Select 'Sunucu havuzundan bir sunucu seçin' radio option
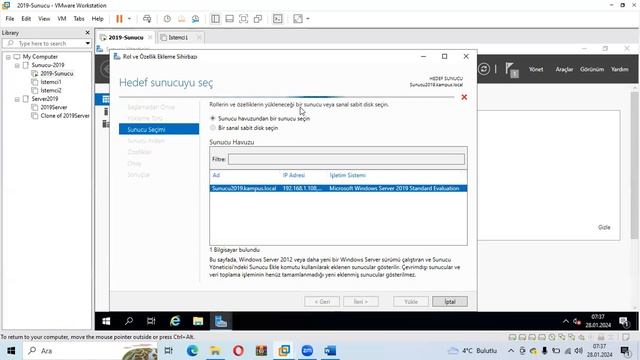The image size is (640, 360). click(213, 118)
